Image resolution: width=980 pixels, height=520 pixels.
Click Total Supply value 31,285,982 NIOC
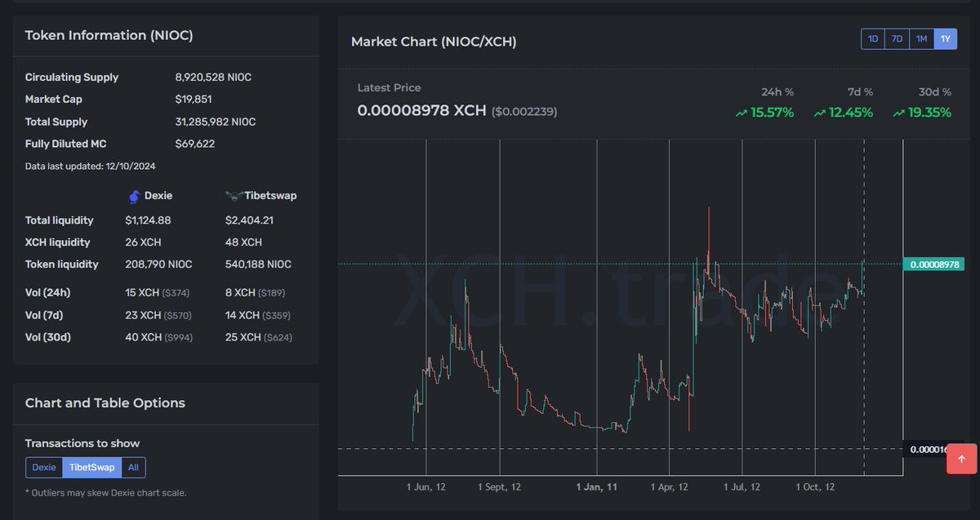click(x=215, y=122)
